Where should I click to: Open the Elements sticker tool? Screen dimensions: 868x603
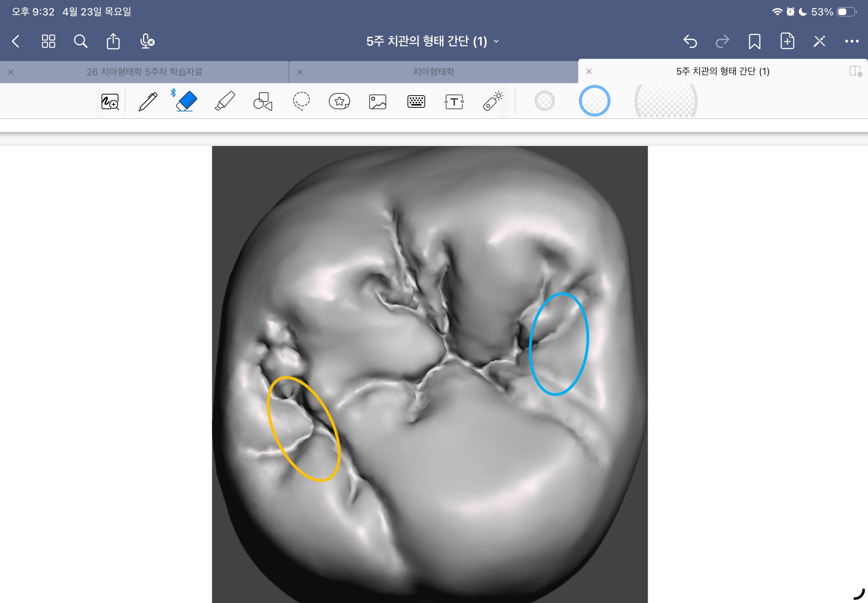point(339,101)
